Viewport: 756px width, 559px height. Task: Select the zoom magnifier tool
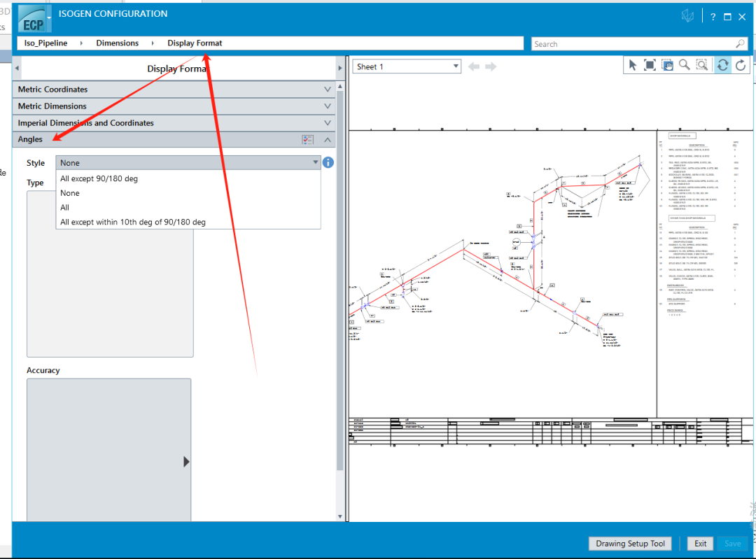pos(684,65)
